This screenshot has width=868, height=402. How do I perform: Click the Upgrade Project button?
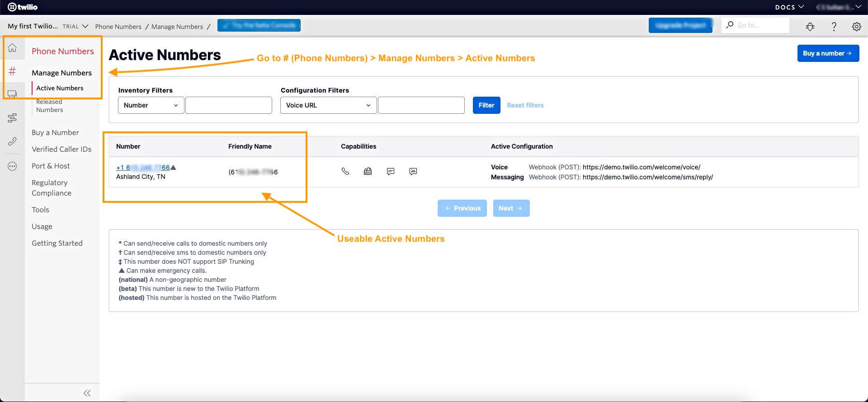point(680,25)
